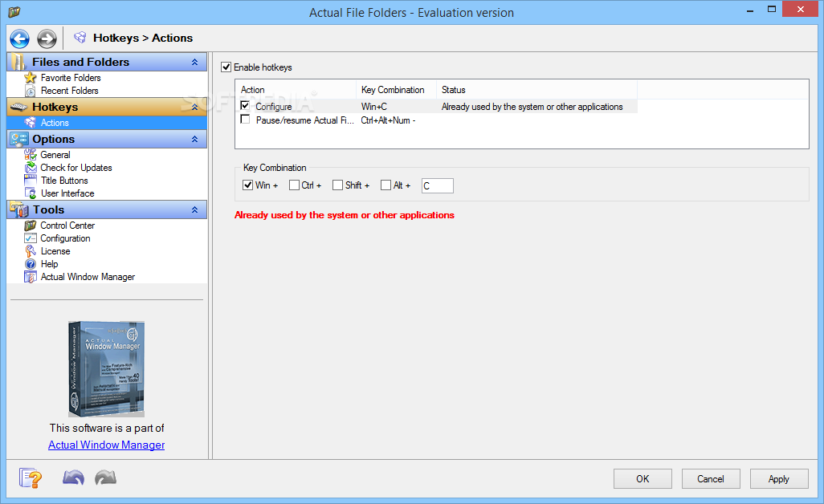The width and height of the screenshot is (824, 504).
Task: Open the License page
Action: (x=55, y=251)
